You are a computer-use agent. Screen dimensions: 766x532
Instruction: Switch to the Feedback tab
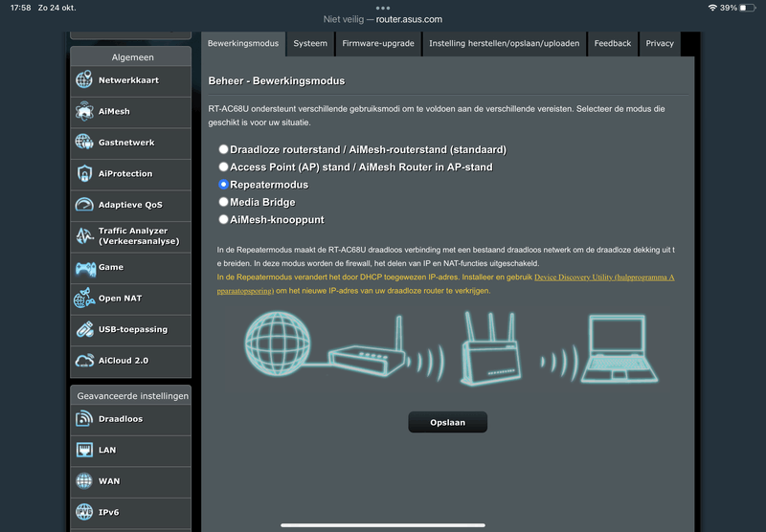[613, 43]
